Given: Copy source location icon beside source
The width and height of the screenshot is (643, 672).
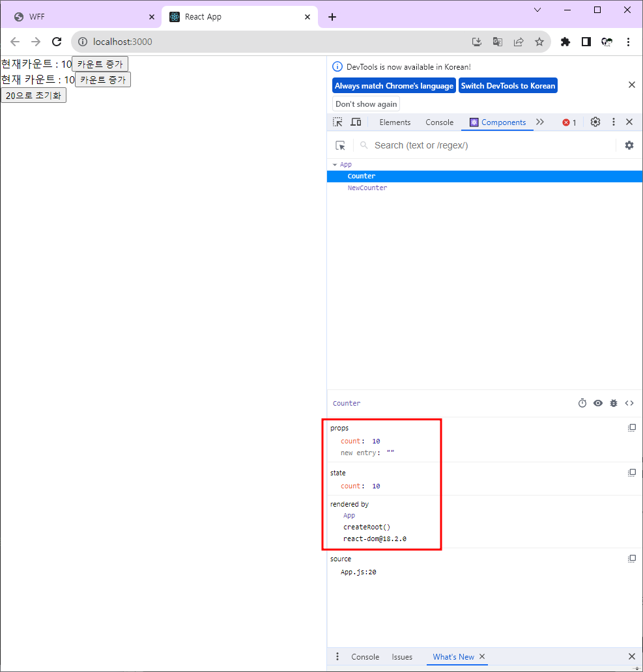Looking at the screenshot, I should 631,559.
